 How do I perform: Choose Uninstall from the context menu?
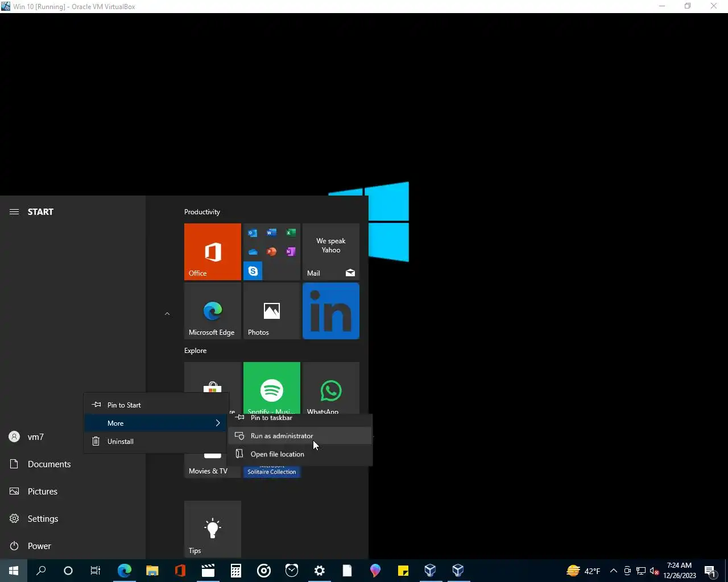click(x=156, y=442)
